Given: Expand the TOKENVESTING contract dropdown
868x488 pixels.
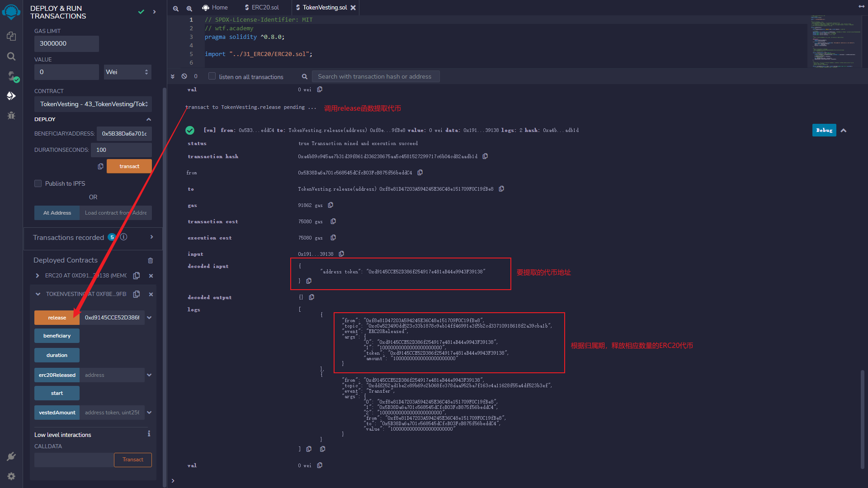Looking at the screenshot, I should [x=37, y=294].
